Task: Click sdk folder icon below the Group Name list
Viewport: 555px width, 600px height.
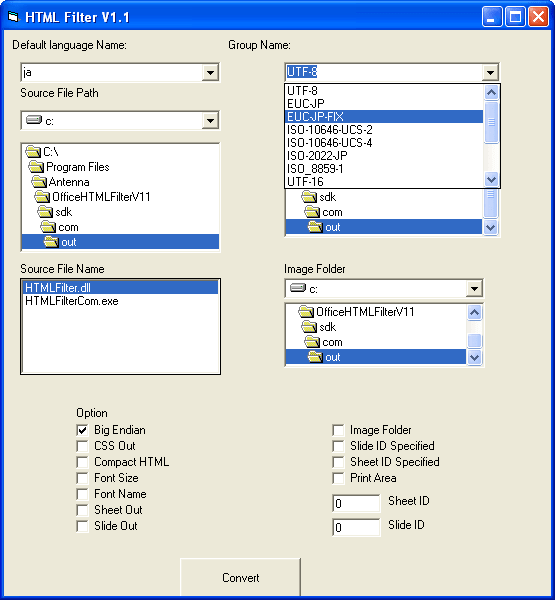Action: pyautogui.click(x=309, y=197)
